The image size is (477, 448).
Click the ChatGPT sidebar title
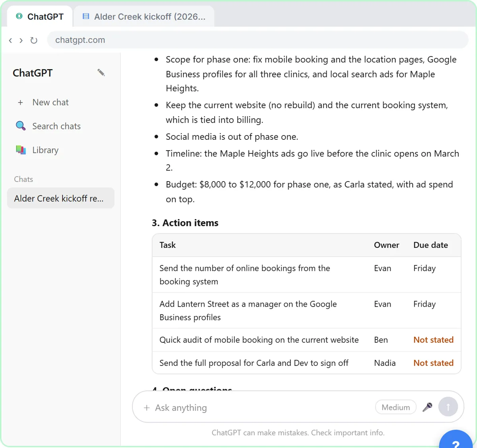click(x=33, y=73)
